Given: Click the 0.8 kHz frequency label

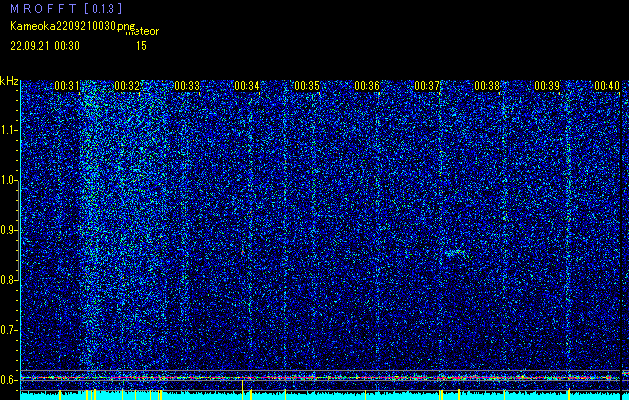Looking at the screenshot, I should pos(8,280).
